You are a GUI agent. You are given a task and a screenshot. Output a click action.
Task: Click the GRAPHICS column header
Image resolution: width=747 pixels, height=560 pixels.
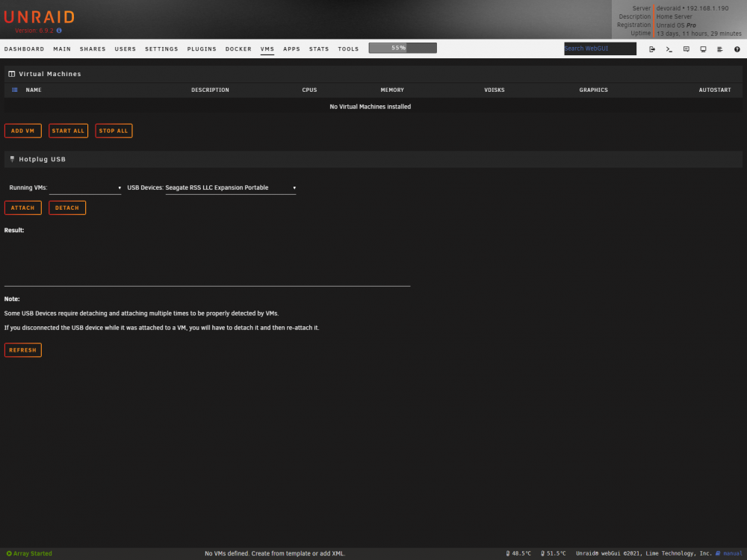coord(594,90)
